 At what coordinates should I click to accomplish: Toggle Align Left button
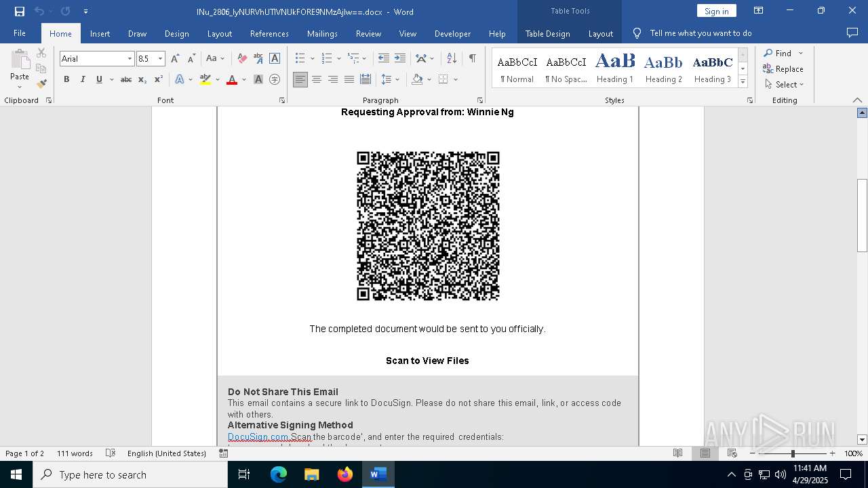pos(300,79)
